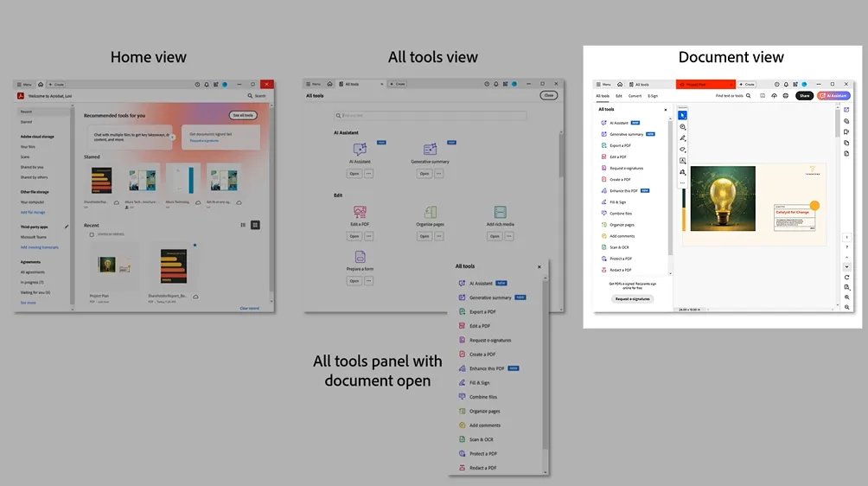Click the lightbulb image in the document page

tap(723, 199)
